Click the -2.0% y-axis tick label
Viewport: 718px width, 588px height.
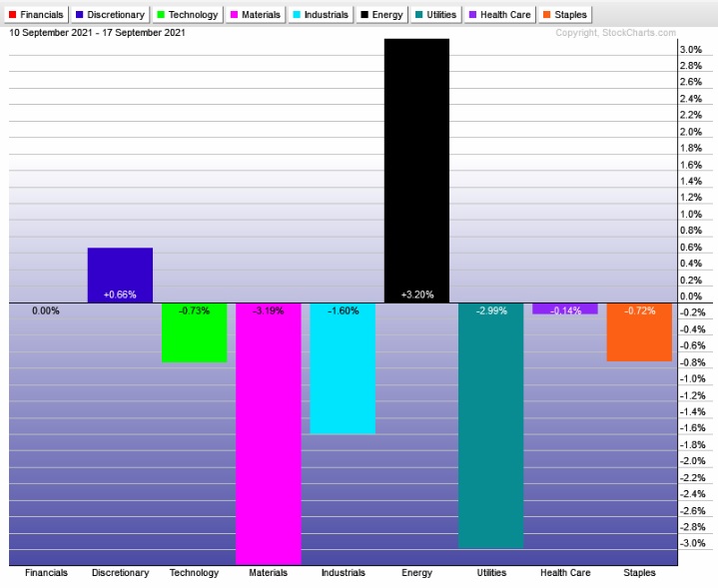click(x=692, y=460)
